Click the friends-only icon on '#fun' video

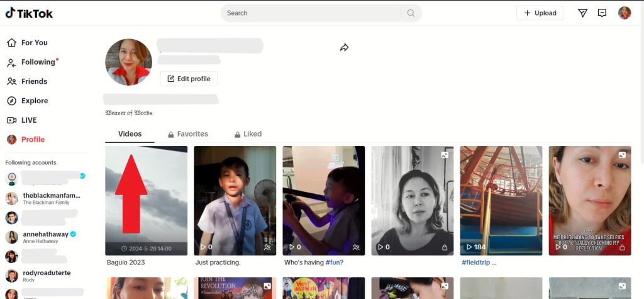click(356, 247)
